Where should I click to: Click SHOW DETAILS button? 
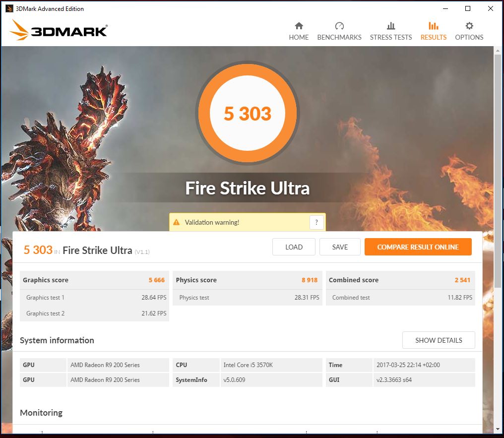click(439, 340)
